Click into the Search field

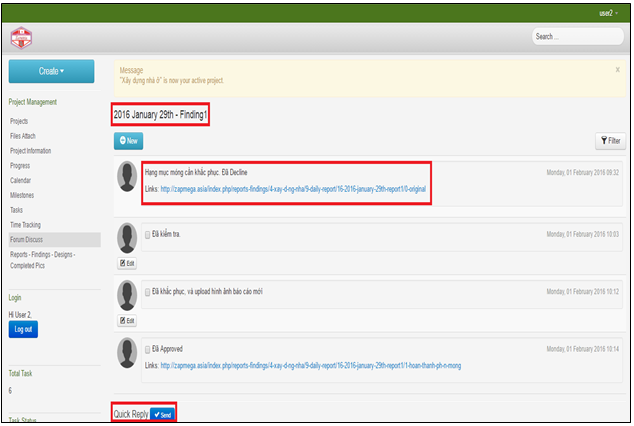(x=576, y=37)
